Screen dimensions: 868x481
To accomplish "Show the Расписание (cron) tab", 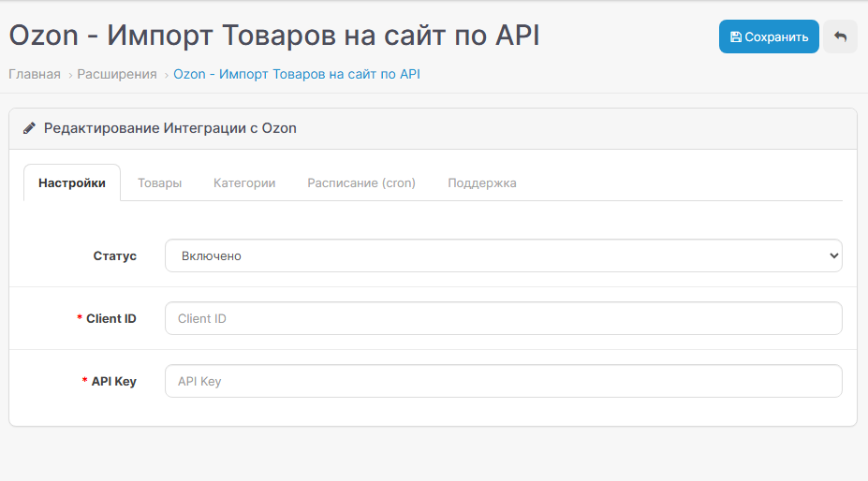I will pyautogui.click(x=361, y=183).
